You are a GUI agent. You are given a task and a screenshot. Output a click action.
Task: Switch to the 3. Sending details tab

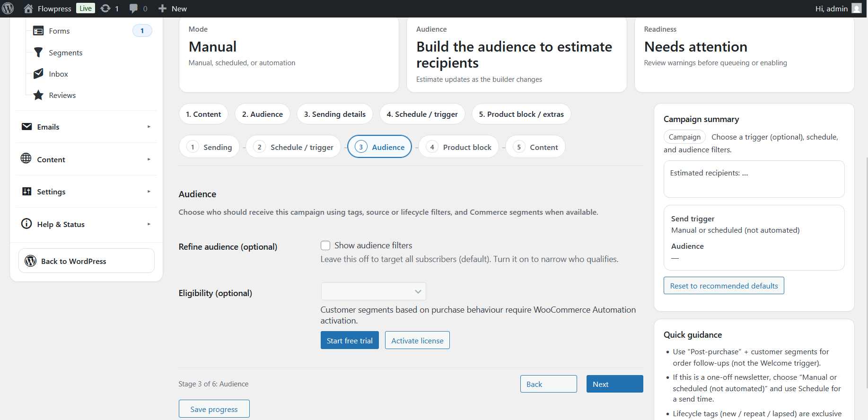(335, 114)
